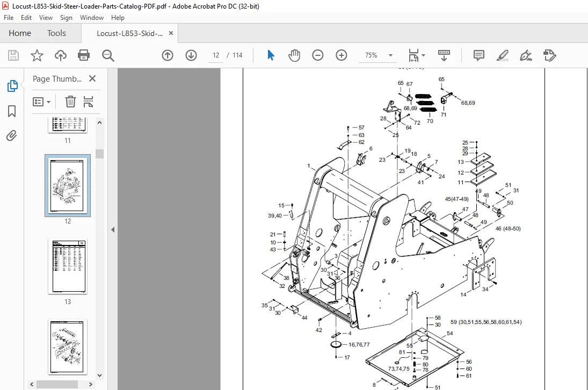Open the File menu
This screenshot has height=390, width=588.
pos(9,18)
